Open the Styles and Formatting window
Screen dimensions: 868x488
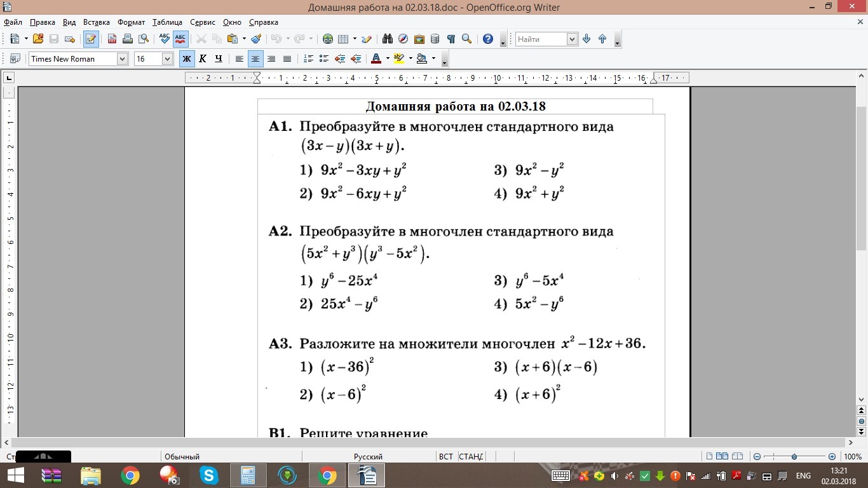pos(15,58)
